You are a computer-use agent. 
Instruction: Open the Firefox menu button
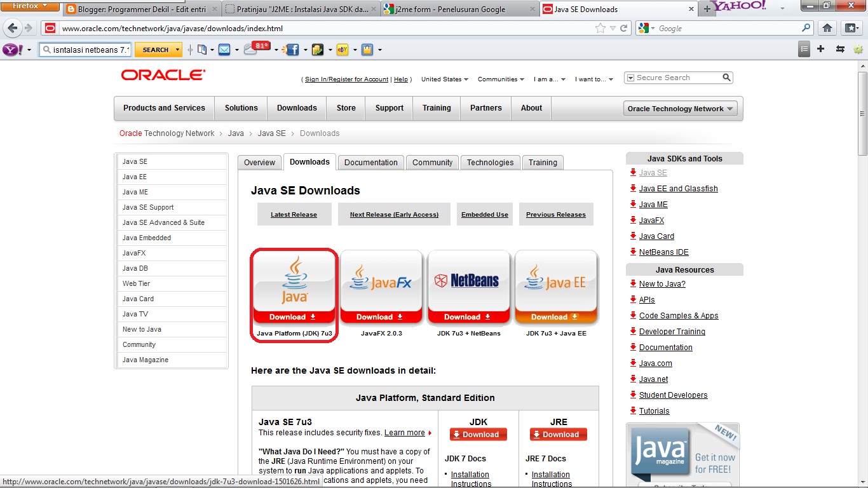(30, 6)
